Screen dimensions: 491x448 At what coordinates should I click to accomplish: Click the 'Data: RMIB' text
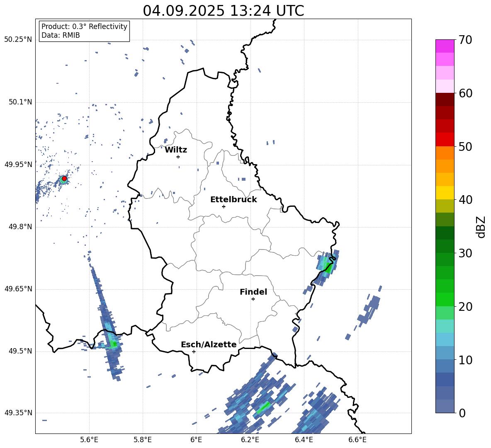click(61, 35)
